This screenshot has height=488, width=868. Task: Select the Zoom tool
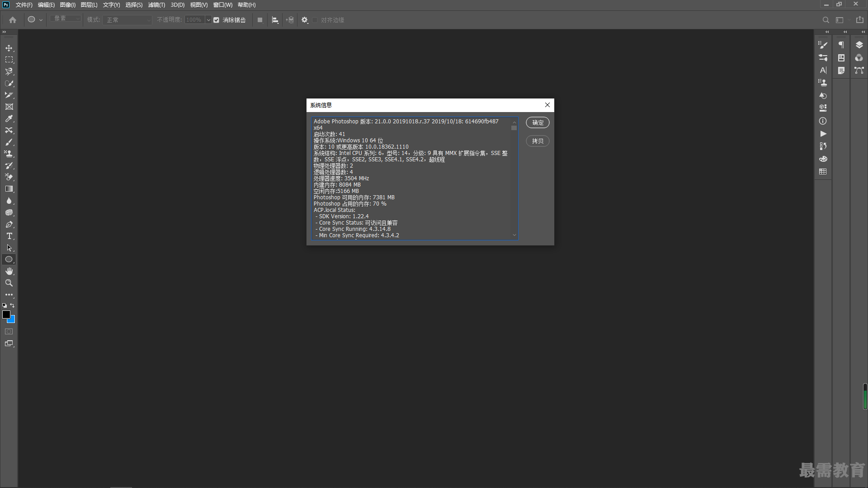tap(9, 283)
